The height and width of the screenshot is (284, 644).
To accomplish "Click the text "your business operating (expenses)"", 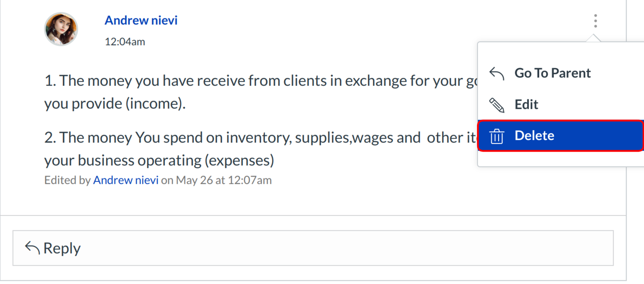I will pos(159,160).
